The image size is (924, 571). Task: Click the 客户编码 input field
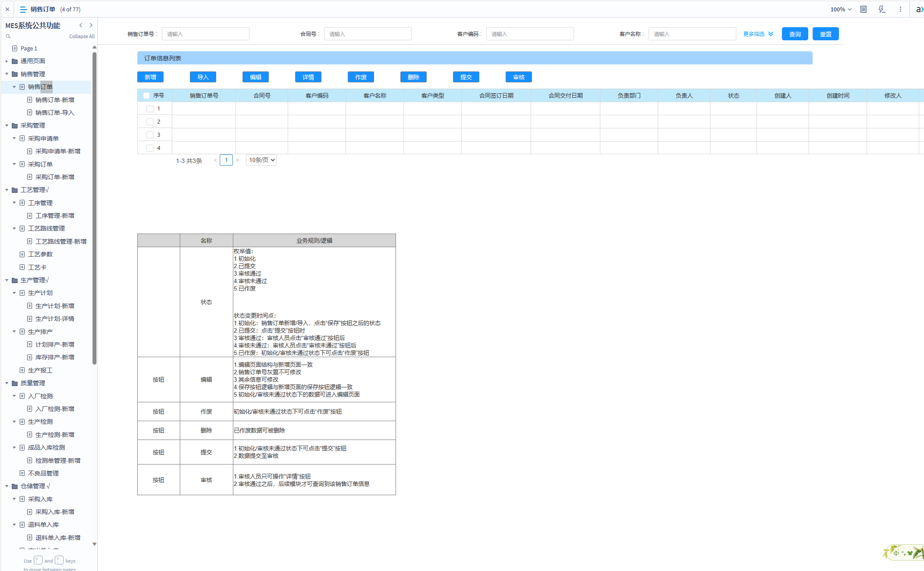[530, 34]
